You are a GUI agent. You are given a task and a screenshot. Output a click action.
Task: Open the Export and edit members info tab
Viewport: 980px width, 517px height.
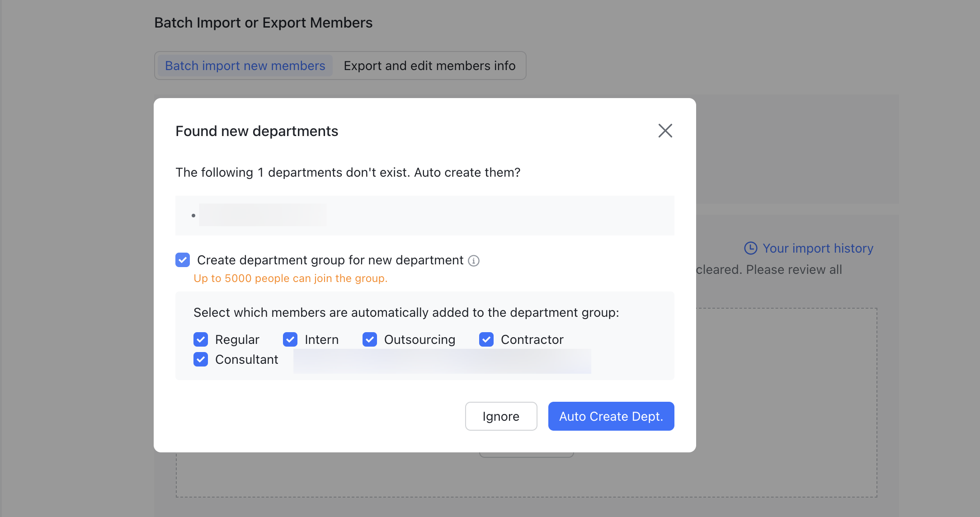(x=429, y=66)
